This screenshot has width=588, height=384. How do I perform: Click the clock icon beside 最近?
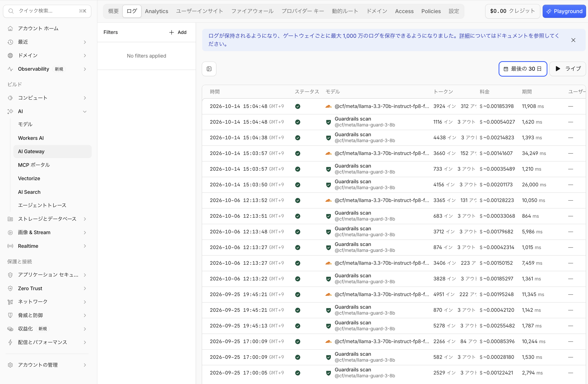pyautogui.click(x=10, y=42)
